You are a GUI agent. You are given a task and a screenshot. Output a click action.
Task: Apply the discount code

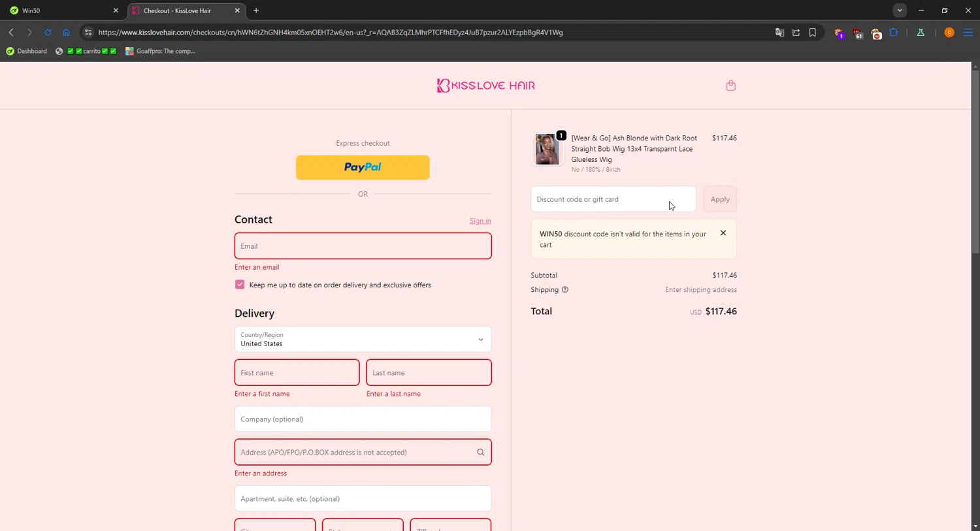tap(720, 199)
